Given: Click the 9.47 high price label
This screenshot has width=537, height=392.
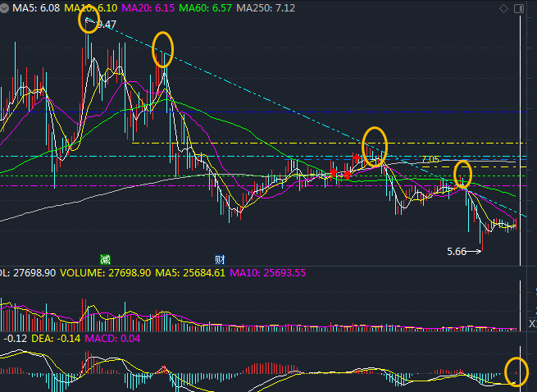Looking at the screenshot, I should coord(107,25).
